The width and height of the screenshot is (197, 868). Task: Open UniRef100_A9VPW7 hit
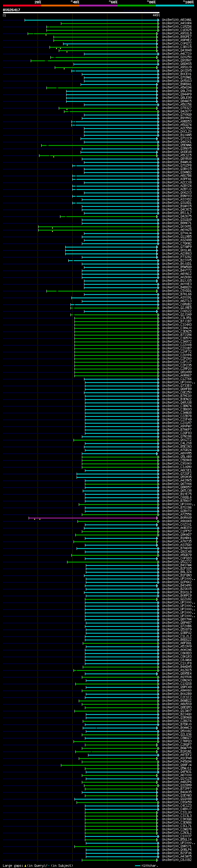(176, 426)
